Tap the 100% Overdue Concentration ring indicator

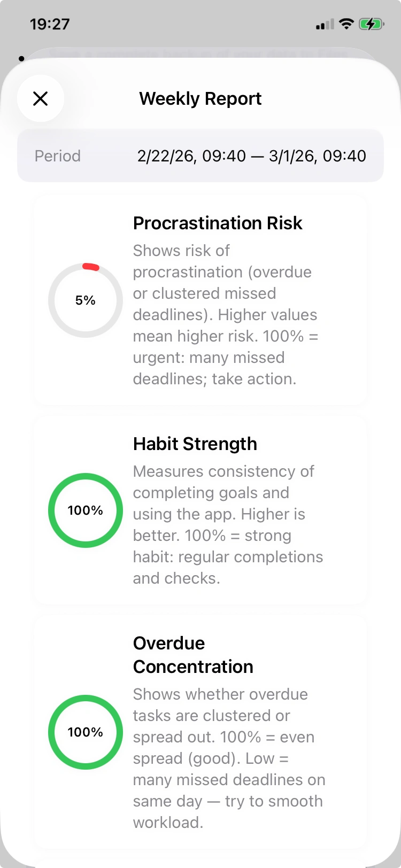coord(85,732)
